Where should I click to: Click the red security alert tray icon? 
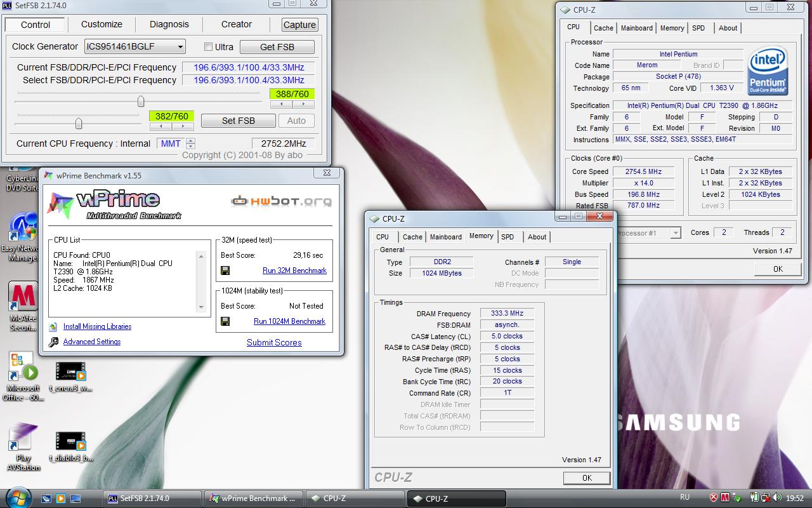tap(713, 498)
